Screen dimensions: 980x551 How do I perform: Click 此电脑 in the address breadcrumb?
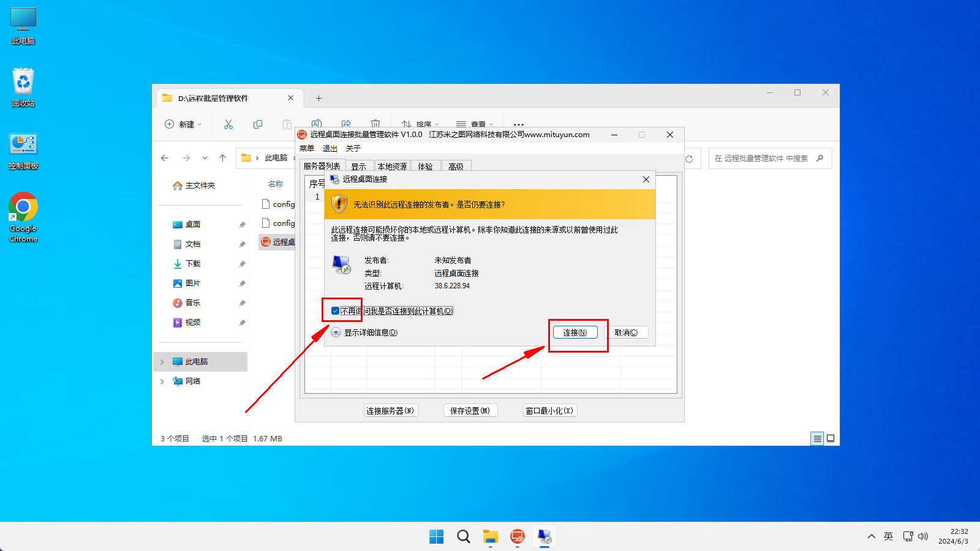pyautogui.click(x=276, y=158)
